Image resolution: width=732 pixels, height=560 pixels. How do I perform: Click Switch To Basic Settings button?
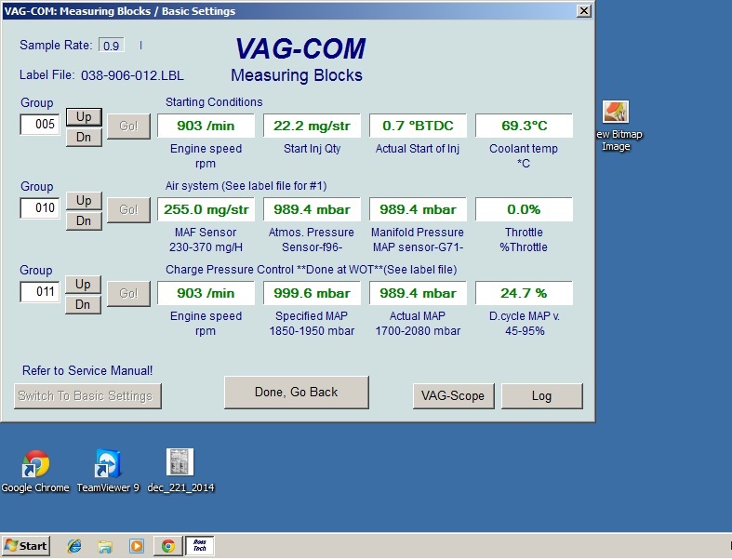click(x=87, y=396)
